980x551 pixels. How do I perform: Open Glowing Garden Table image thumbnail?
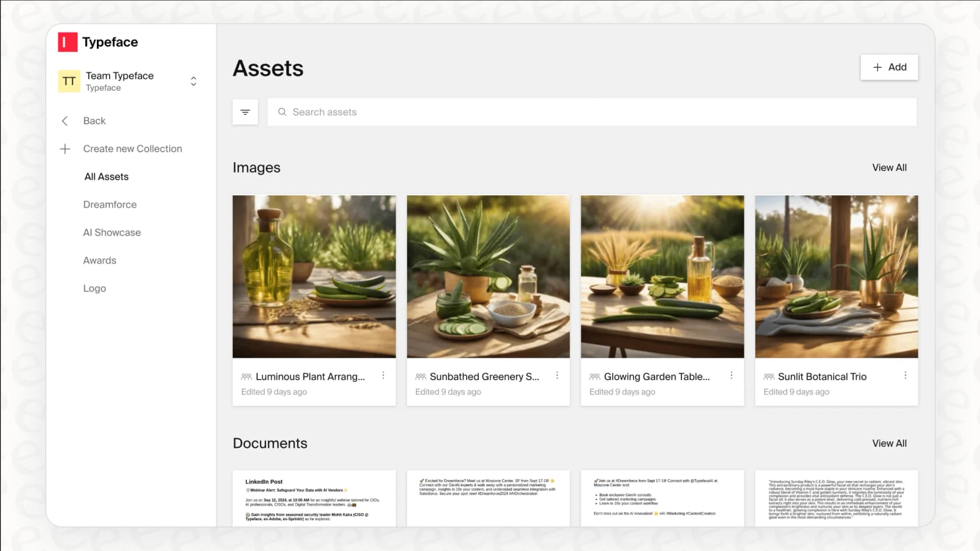662,276
